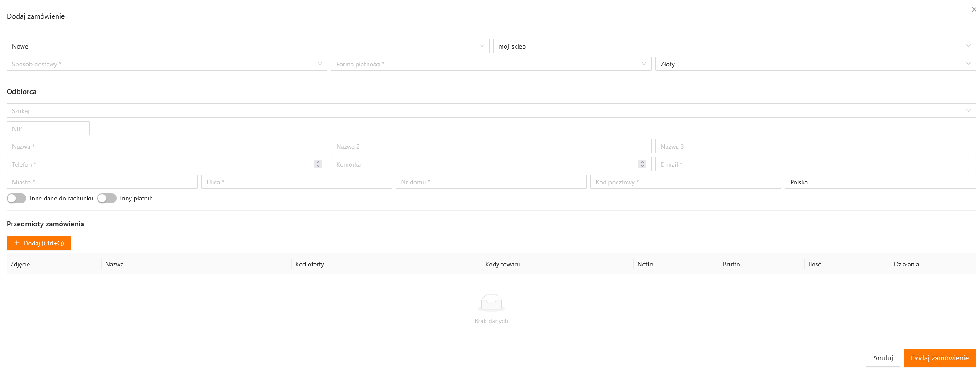Focus the NIP input field

click(48, 128)
